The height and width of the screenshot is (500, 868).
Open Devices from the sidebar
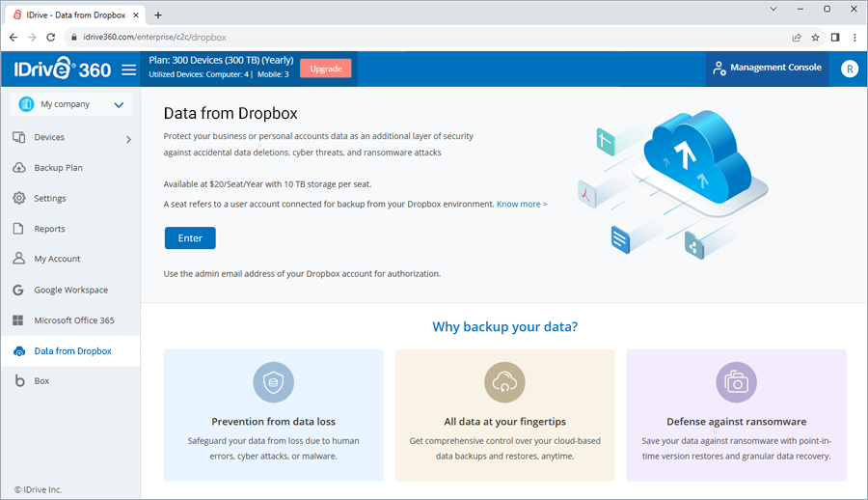coord(49,137)
